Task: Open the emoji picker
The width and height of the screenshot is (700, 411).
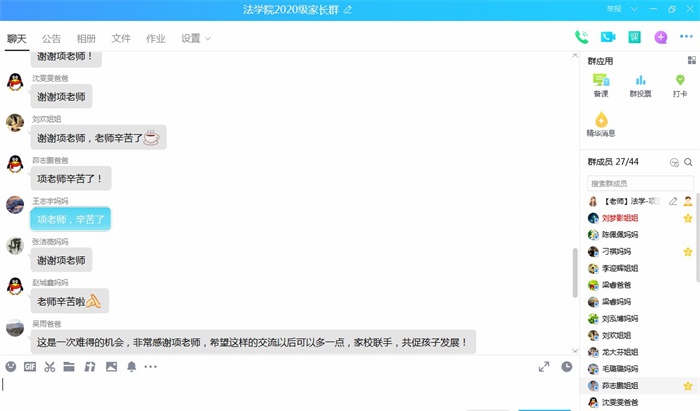Action: (x=11, y=367)
